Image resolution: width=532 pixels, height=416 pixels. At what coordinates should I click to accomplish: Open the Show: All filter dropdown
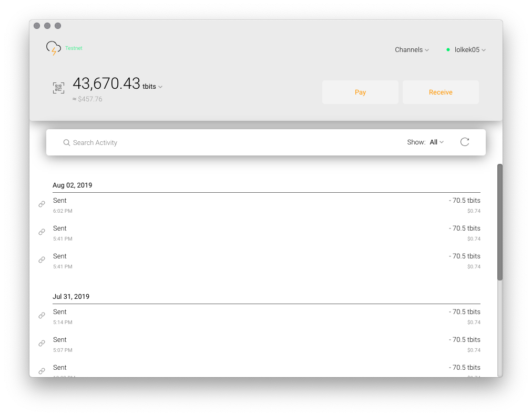click(436, 142)
